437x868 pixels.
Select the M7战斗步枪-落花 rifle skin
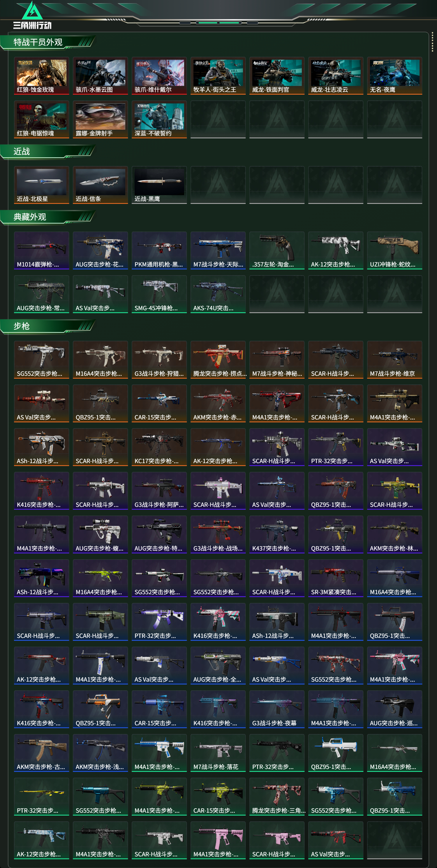point(218,753)
